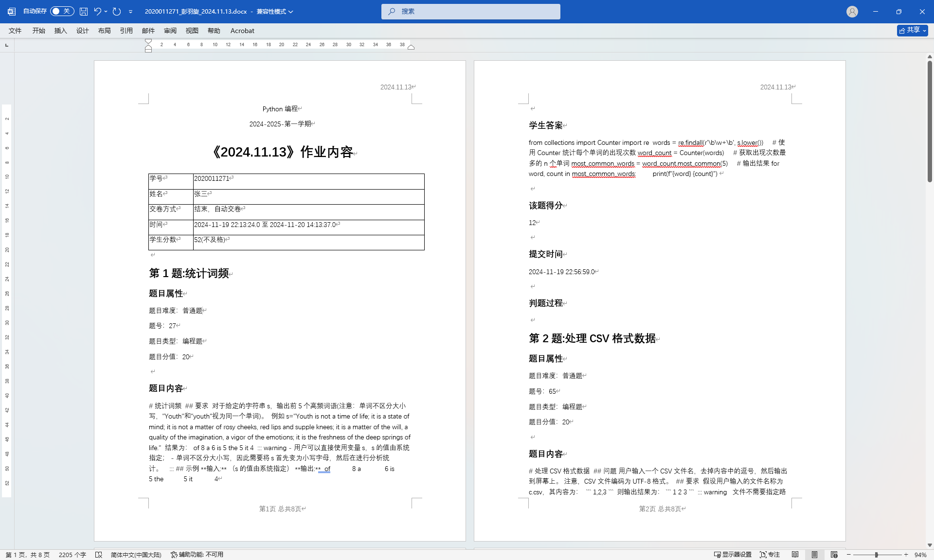The image size is (934, 560).
Task: Click the word count '2205 个字'
Action: (x=72, y=555)
